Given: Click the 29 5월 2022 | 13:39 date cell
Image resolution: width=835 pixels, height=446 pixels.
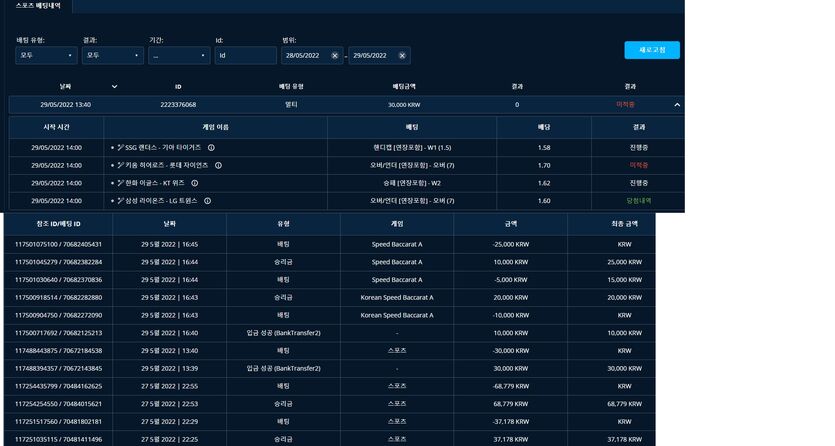Looking at the screenshot, I should click(x=169, y=368).
